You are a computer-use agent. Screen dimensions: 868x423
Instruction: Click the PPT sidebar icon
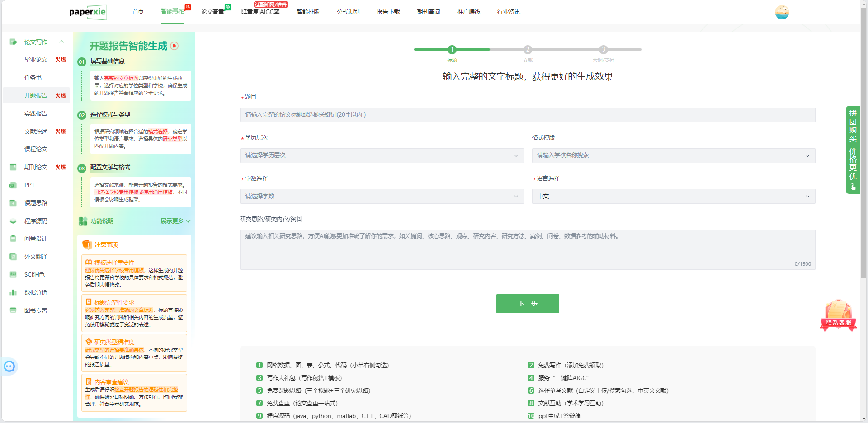coord(13,185)
